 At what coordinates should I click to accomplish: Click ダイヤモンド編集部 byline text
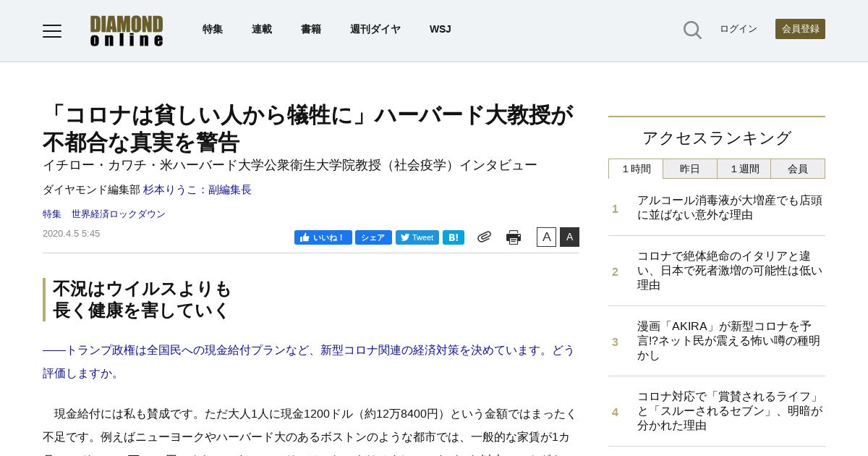(x=91, y=190)
